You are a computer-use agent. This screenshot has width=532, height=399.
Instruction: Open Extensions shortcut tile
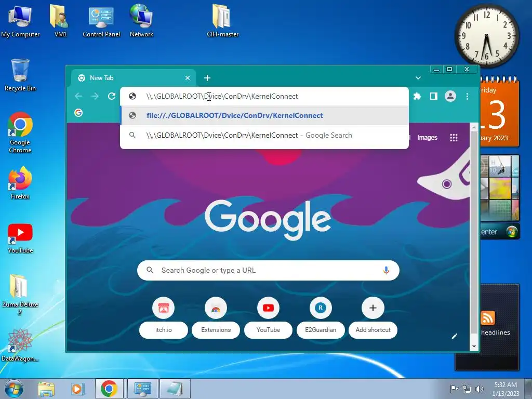[216, 317]
